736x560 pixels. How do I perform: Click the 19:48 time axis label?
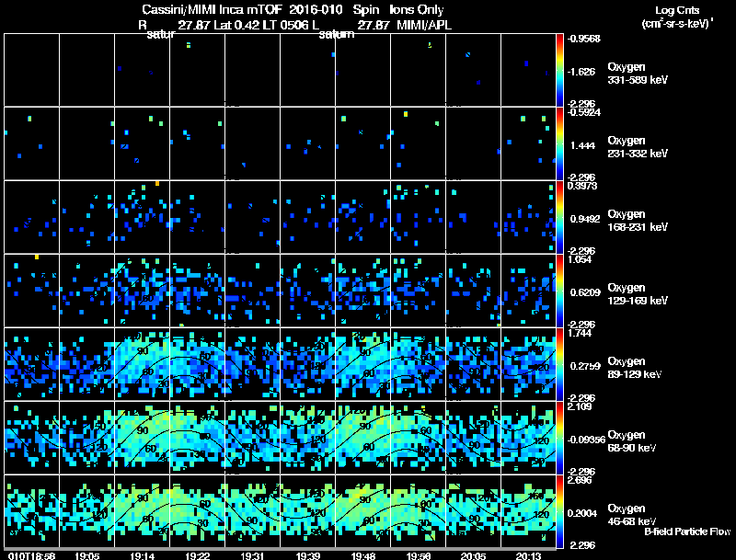[363, 555]
